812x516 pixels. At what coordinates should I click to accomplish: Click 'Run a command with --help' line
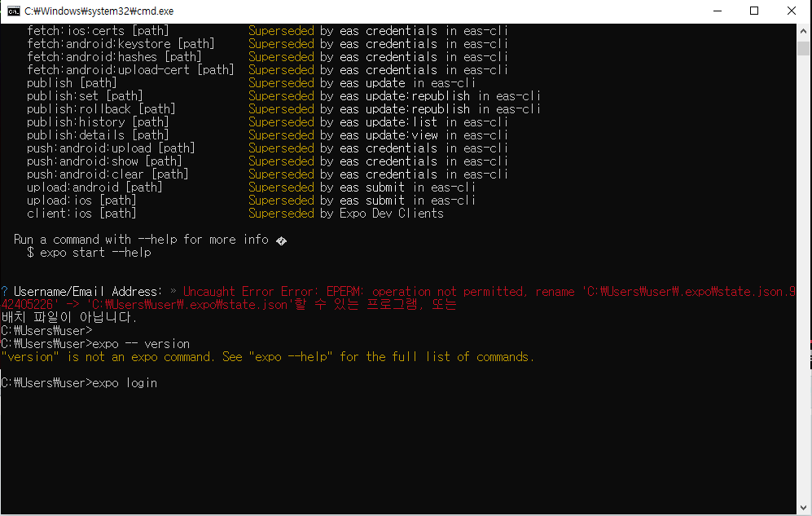(150, 240)
